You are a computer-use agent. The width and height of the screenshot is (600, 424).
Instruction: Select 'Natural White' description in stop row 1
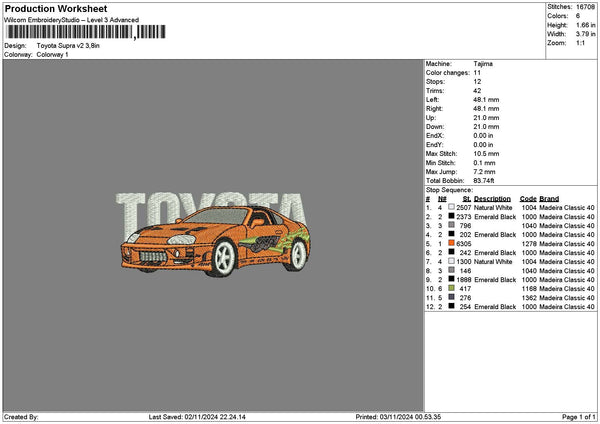493,208
